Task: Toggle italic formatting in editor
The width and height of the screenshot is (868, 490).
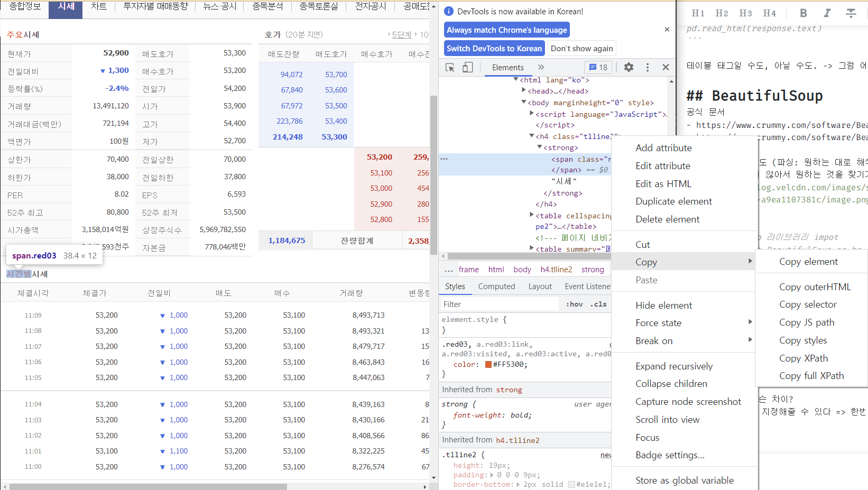Action: tap(827, 13)
